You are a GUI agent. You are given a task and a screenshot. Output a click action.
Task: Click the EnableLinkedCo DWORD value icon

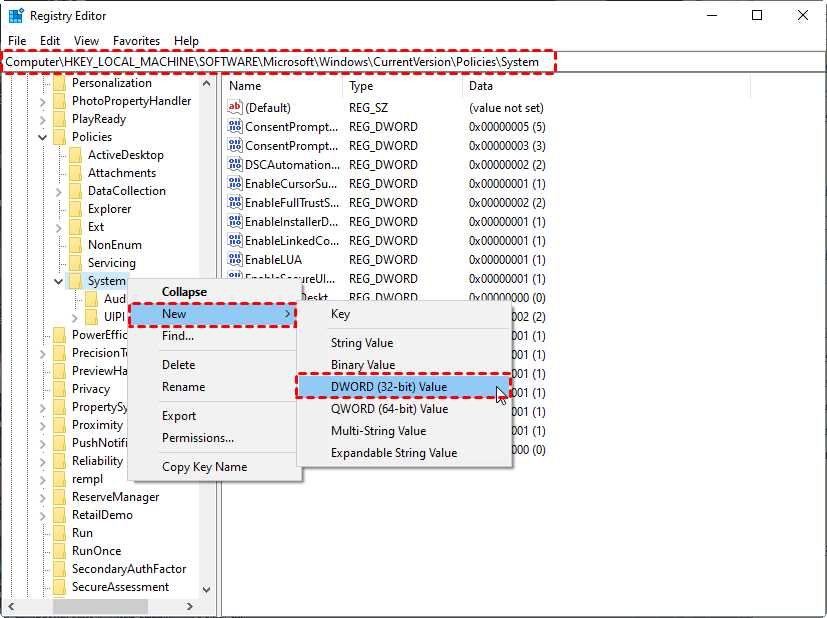point(235,240)
